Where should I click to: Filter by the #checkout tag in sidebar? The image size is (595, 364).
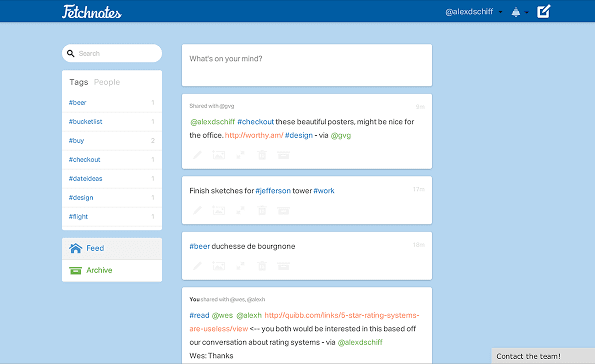point(112,159)
